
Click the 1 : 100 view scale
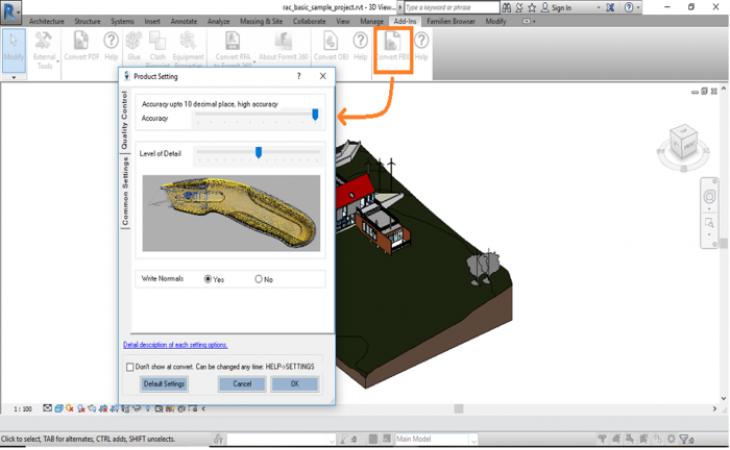coord(22,409)
